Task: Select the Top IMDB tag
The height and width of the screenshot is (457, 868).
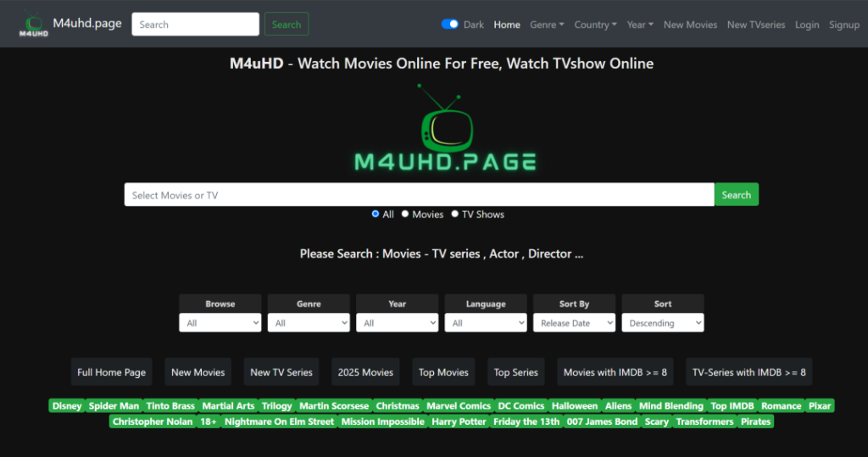Action: [732, 406]
